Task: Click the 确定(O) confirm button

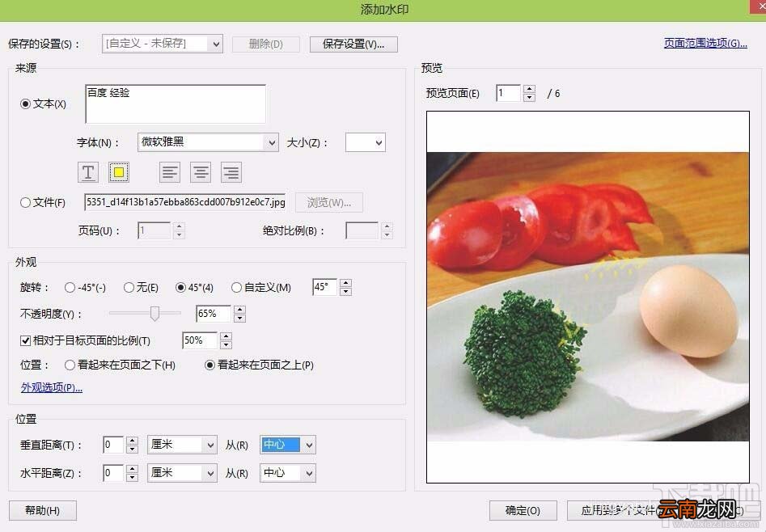Action: tap(523, 510)
